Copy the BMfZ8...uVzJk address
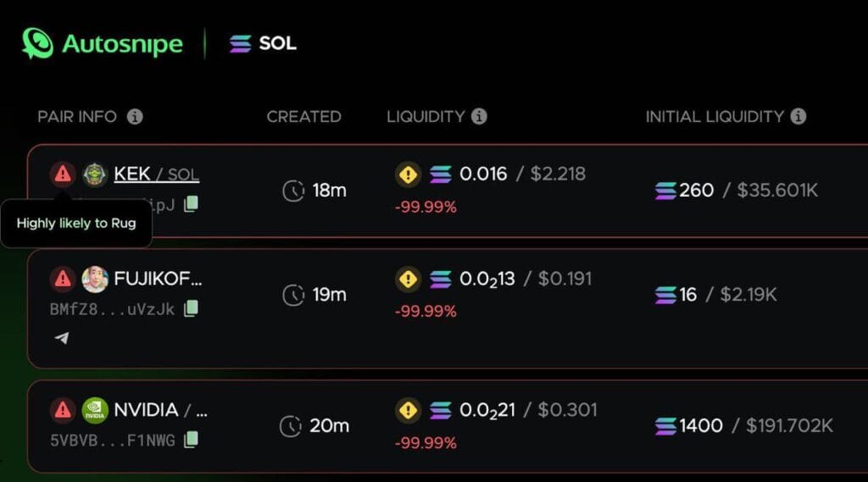 pyautogui.click(x=191, y=308)
